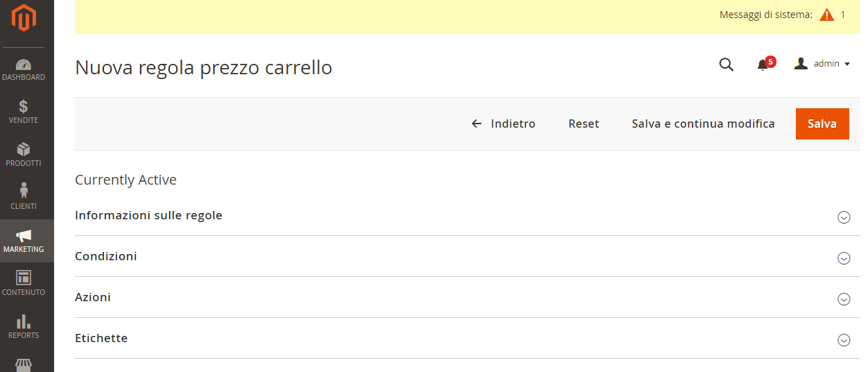Expand Informazioni sulle regole section
The image size is (868, 372).
(x=844, y=217)
